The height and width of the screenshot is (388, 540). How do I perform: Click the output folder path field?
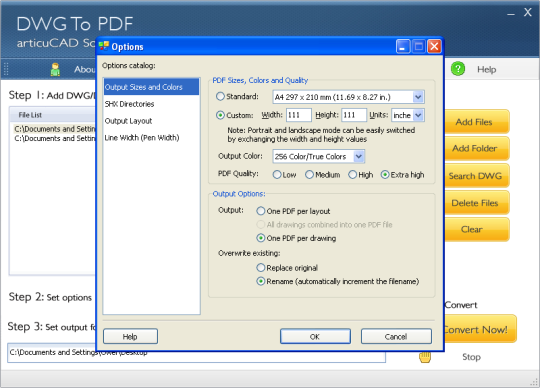(196, 353)
